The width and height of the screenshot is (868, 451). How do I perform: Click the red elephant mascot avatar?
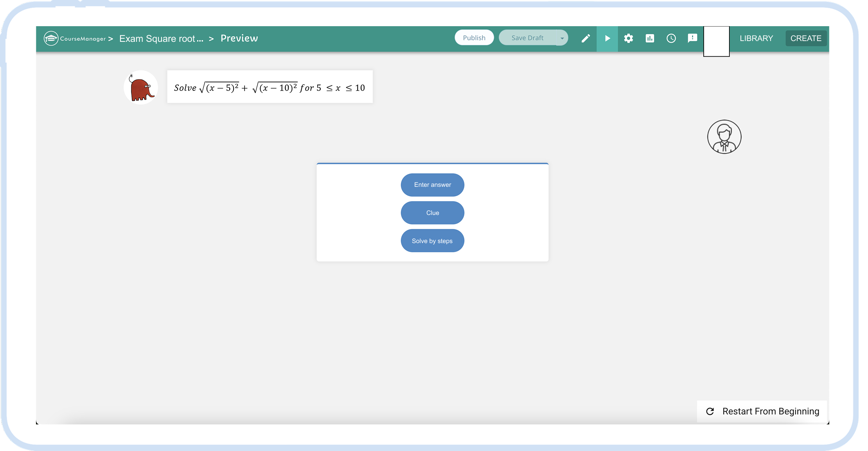pos(141,88)
